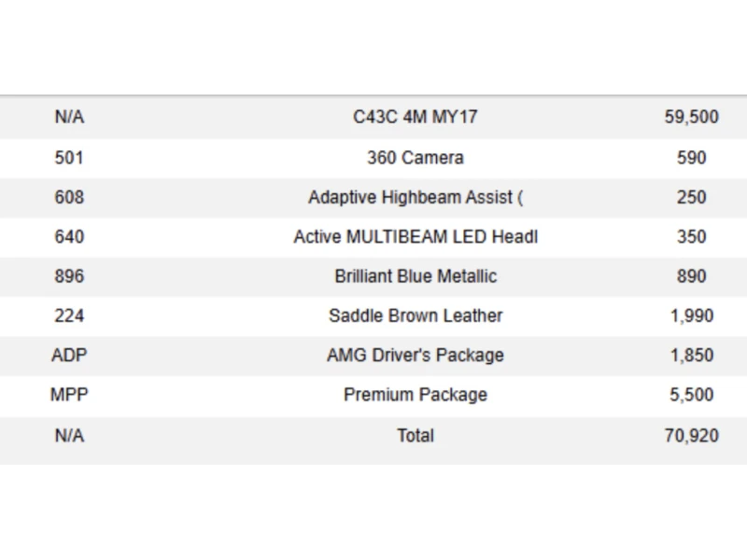The image size is (747, 560).
Task: Click the 590 price value
Action: click(x=691, y=158)
